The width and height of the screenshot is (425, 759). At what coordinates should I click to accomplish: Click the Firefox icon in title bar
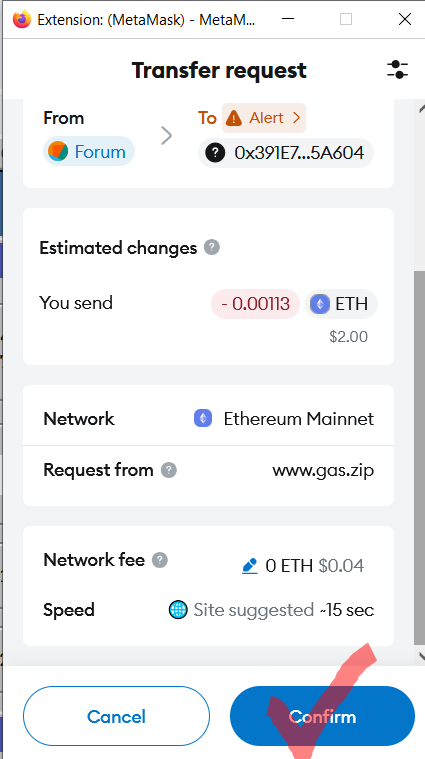click(x=21, y=20)
